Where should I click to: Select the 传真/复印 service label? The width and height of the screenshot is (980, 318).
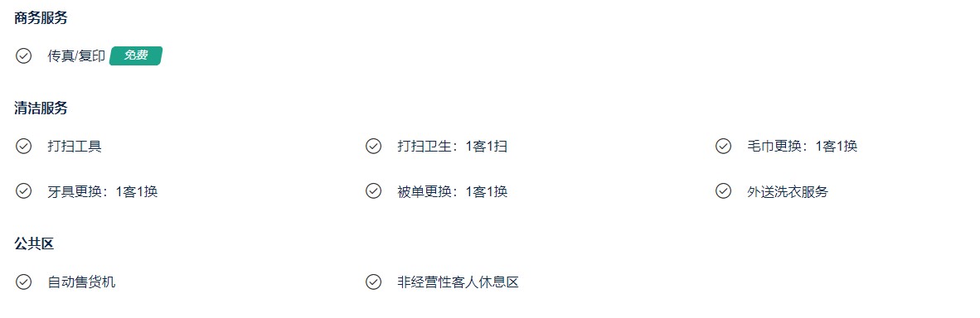(76, 56)
